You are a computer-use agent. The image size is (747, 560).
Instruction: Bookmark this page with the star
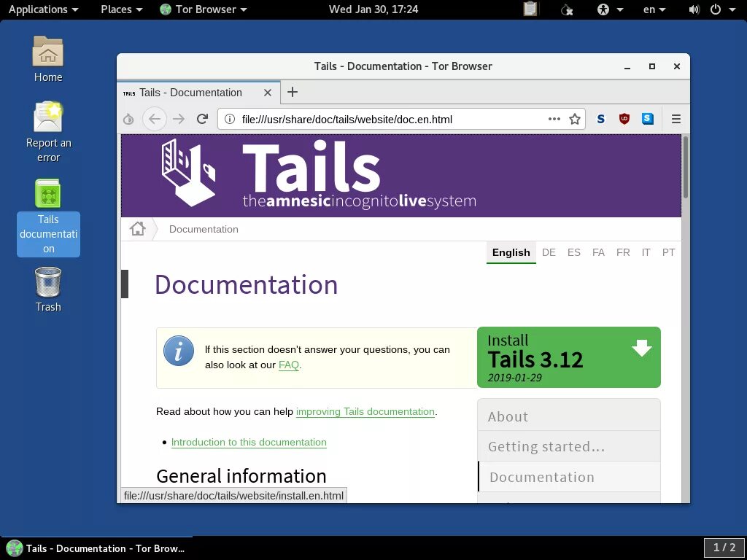[575, 119]
